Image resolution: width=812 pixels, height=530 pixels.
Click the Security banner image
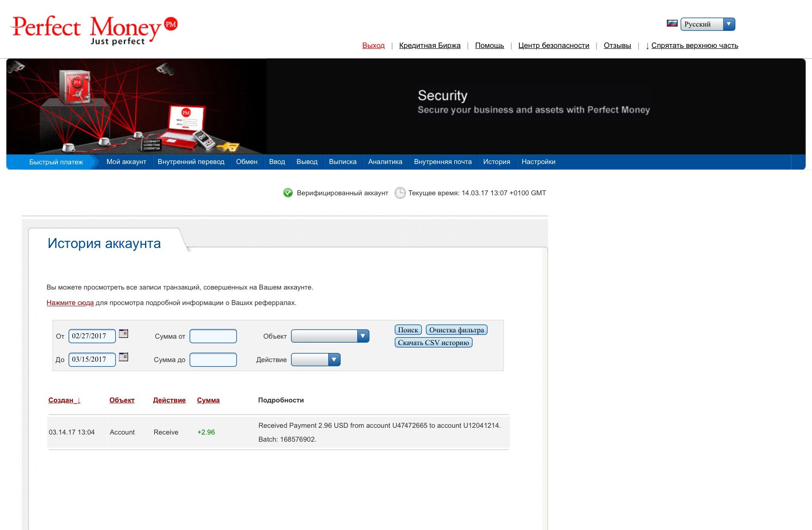(x=406, y=107)
